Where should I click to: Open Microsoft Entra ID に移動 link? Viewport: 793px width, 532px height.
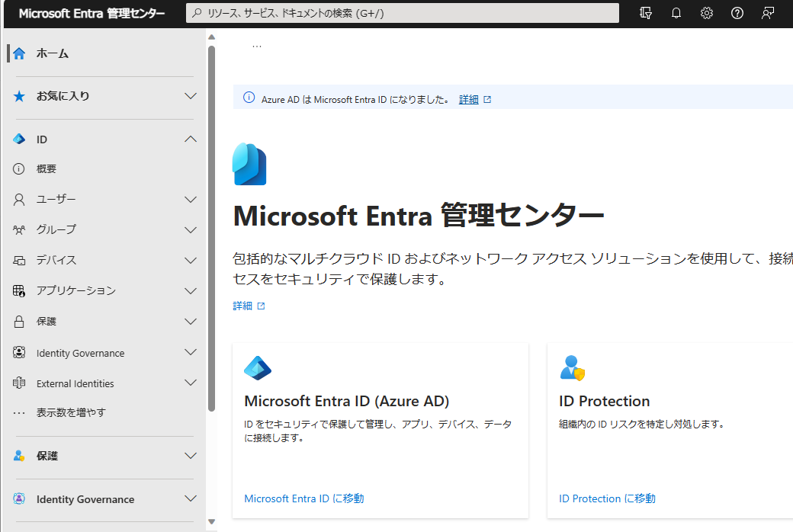(x=303, y=498)
